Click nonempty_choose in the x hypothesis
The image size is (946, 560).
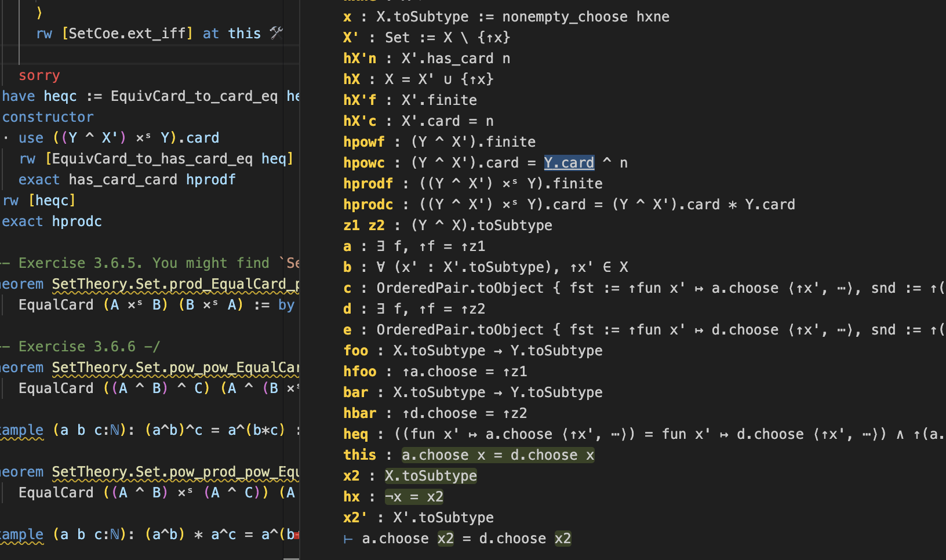564,17
